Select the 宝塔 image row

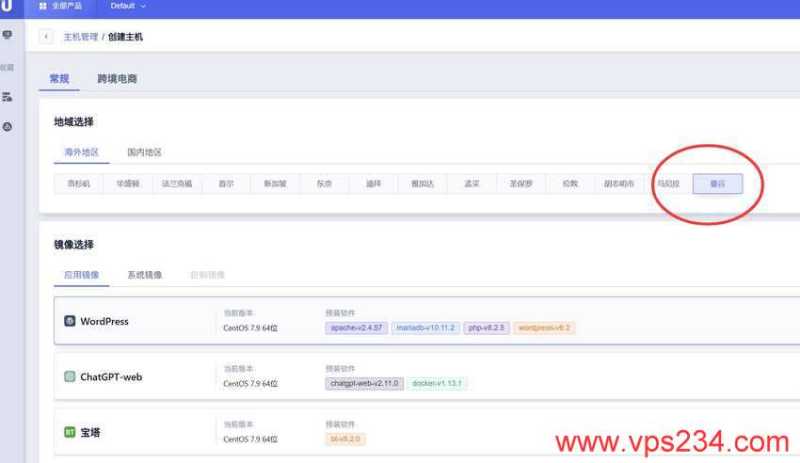point(427,432)
